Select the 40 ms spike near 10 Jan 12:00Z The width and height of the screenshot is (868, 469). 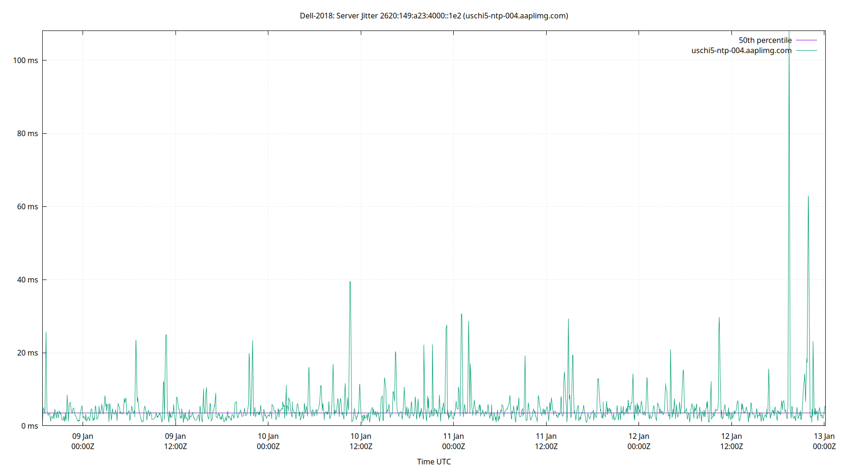click(x=350, y=281)
